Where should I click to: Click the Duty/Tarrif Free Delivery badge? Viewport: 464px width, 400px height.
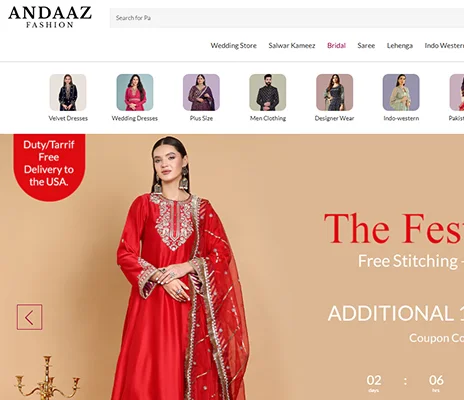[x=49, y=166]
